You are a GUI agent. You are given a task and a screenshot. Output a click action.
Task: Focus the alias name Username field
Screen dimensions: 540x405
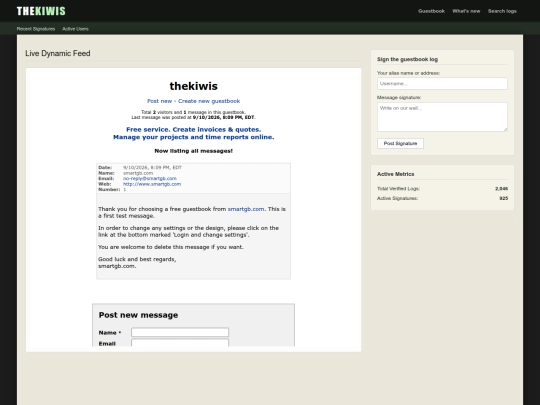tap(442, 83)
